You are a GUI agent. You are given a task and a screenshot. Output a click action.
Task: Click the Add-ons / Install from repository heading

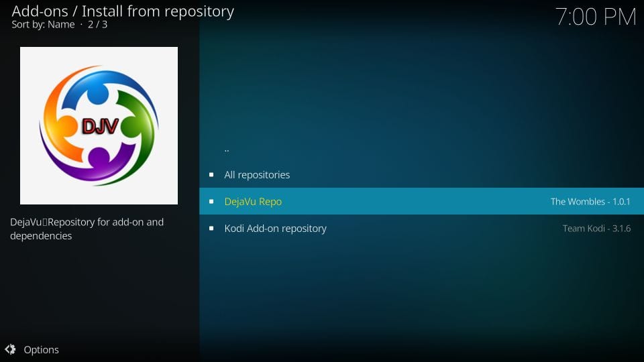[123, 11]
